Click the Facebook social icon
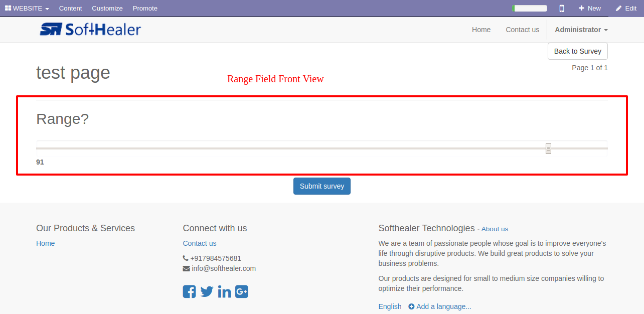Image resolution: width=644 pixels, height=314 pixels. pyautogui.click(x=189, y=291)
